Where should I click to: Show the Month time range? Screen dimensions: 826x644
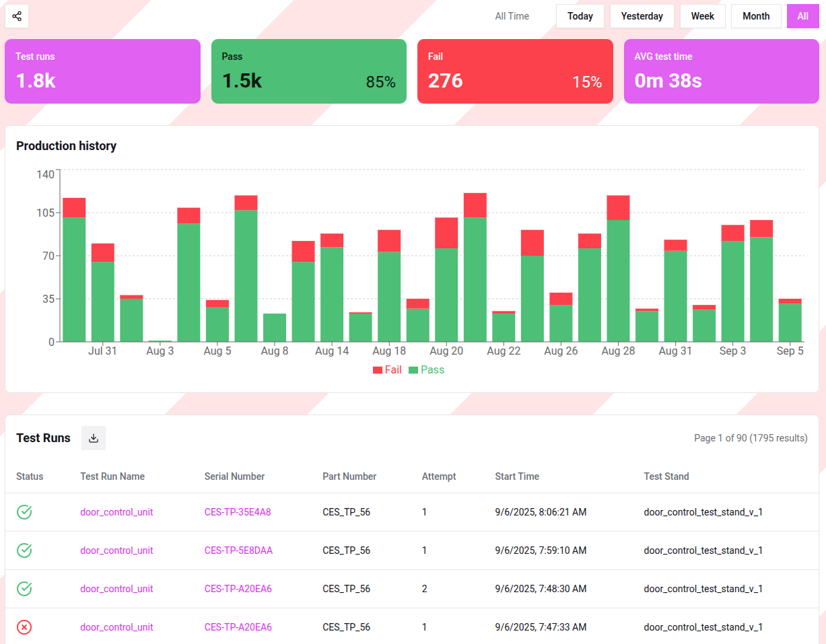(x=755, y=16)
